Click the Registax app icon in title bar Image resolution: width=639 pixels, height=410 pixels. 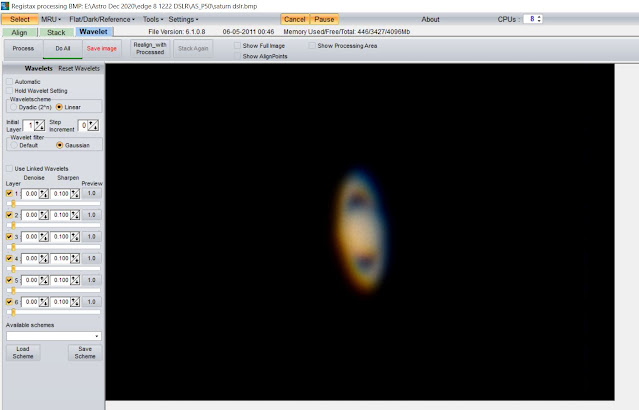click(5, 6)
